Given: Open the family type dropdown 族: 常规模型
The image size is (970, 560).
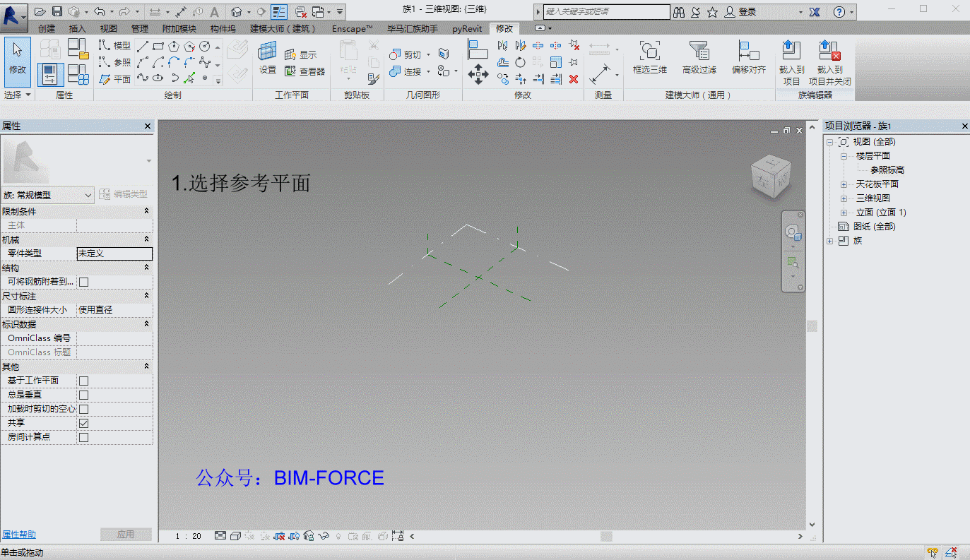Looking at the screenshot, I should coord(48,195).
